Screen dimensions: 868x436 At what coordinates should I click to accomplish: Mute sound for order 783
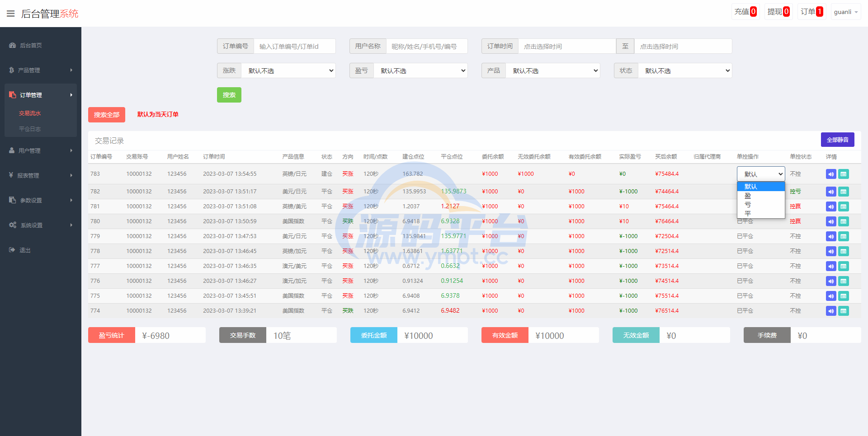[x=831, y=174]
